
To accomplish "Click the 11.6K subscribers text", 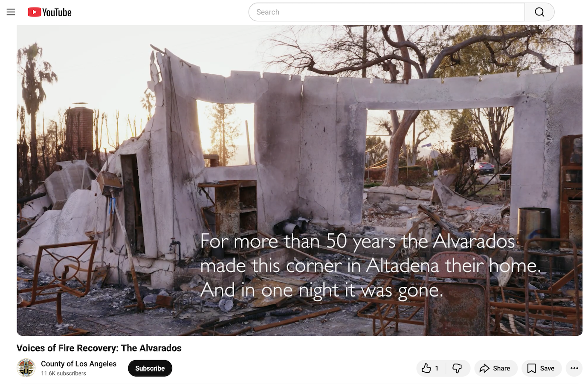I will click(x=64, y=373).
